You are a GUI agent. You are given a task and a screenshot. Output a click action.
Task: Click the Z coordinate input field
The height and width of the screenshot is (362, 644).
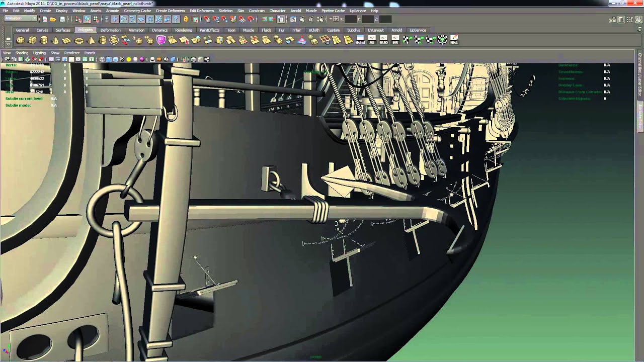point(385,19)
